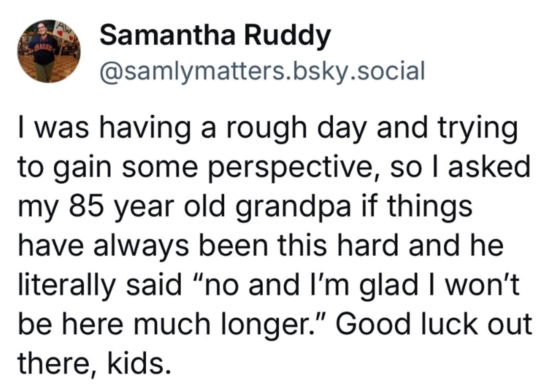
Task: Open the Samantha Ruddy display name
Action: tap(214, 37)
